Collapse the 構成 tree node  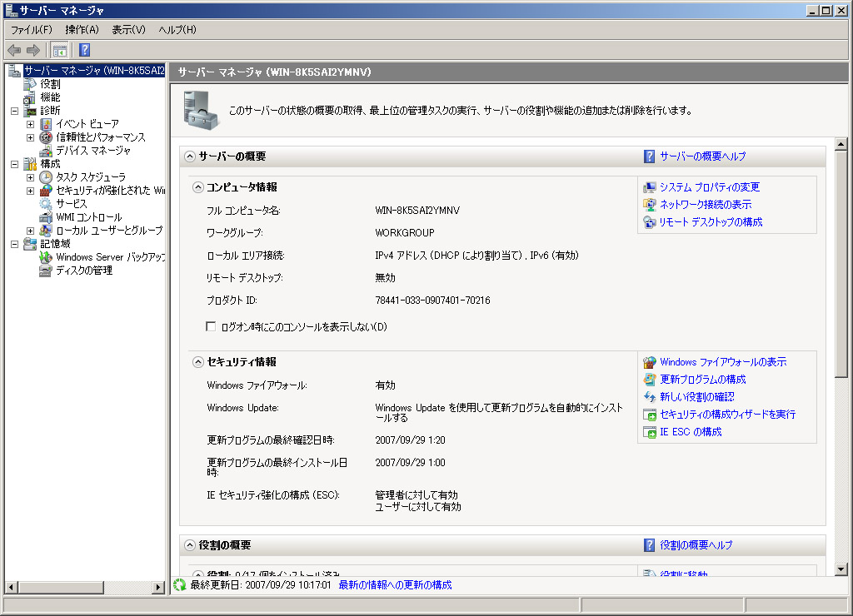point(15,164)
